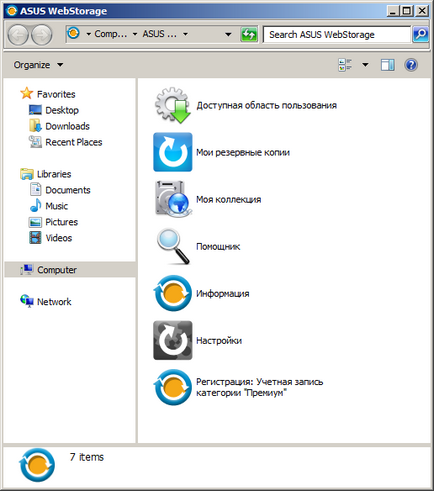This screenshot has height=491, width=434.
Task: Select the Documents library label
Action: tap(68, 190)
